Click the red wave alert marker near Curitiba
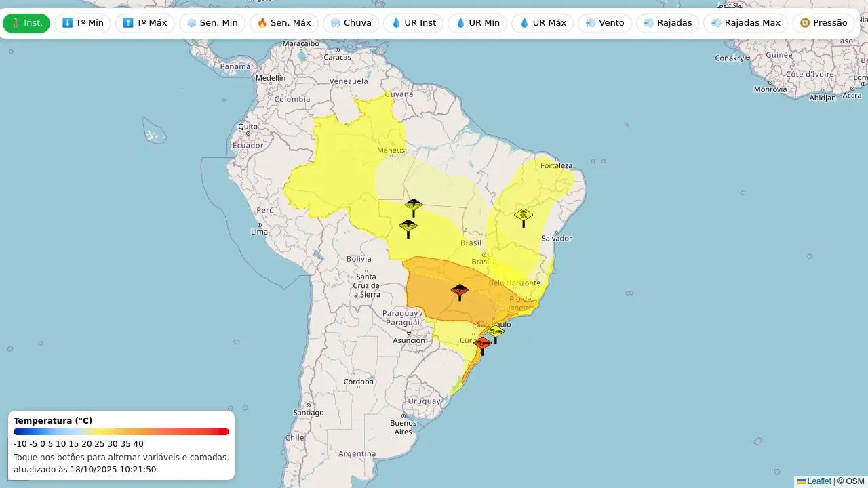 [482, 344]
